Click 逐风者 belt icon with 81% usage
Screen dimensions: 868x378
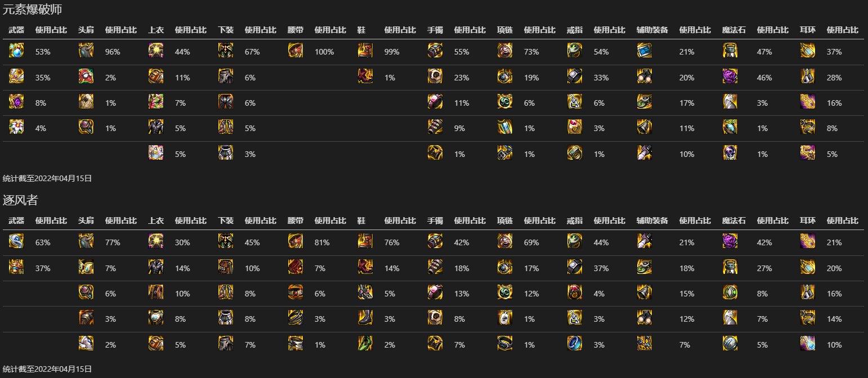pyautogui.click(x=296, y=242)
